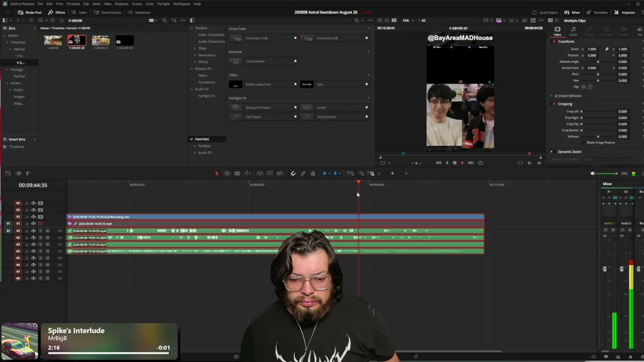Click the Flip horizontal icon
Image resolution: width=644 pixels, height=362 pixels.
pos(584,87)
